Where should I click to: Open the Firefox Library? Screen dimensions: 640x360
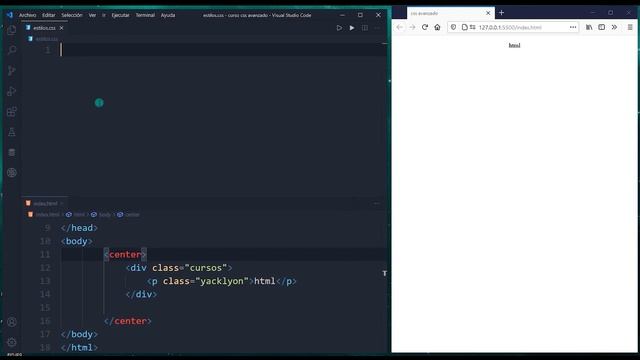click(589, 27)
